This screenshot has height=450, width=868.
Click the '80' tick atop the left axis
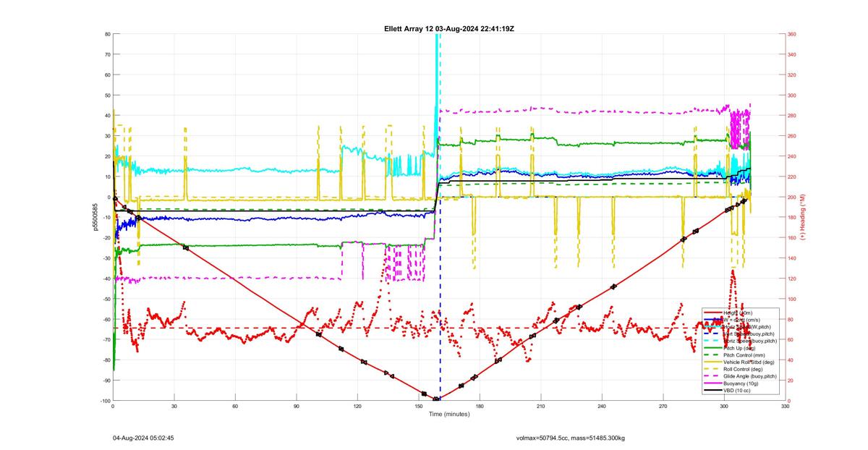(107, 34)
